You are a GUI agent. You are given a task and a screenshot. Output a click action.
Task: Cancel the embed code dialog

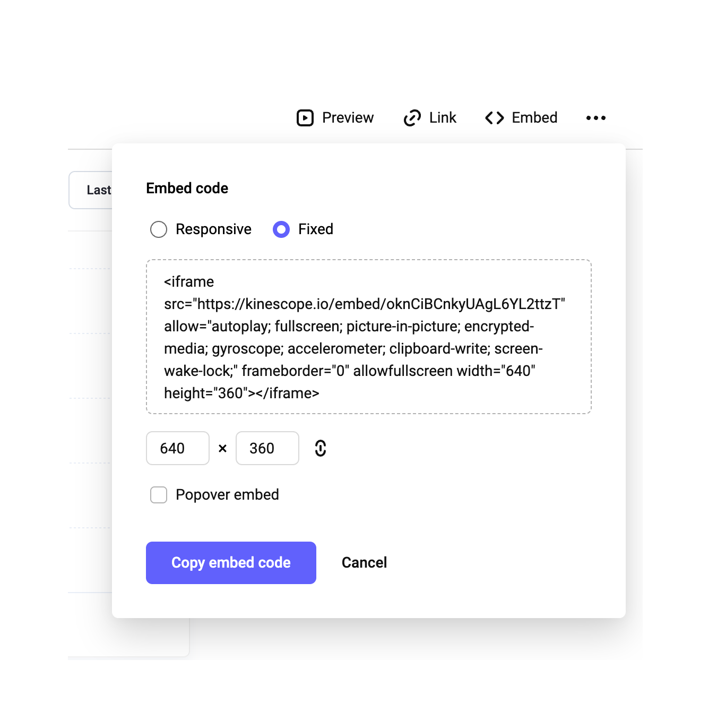click(x=364, y=563)
